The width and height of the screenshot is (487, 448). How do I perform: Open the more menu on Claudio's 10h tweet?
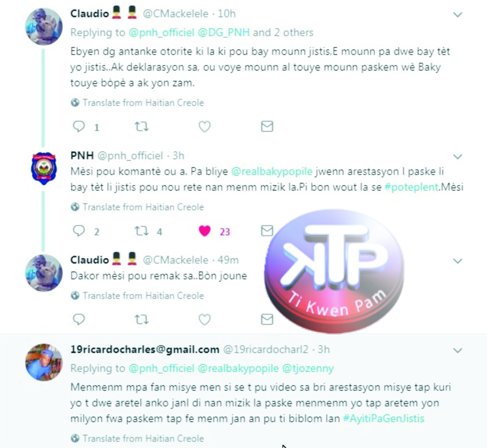458,15
